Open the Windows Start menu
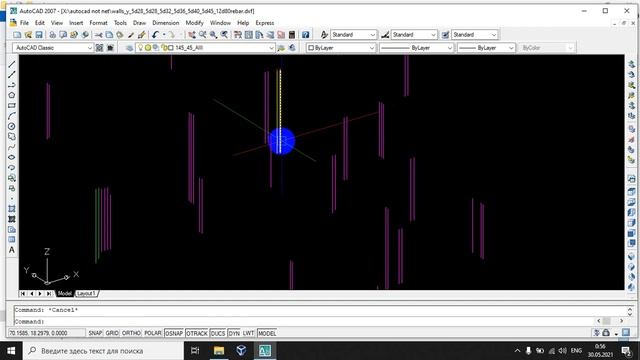This screenshot has width=640, height=360. tap(11, 351)
